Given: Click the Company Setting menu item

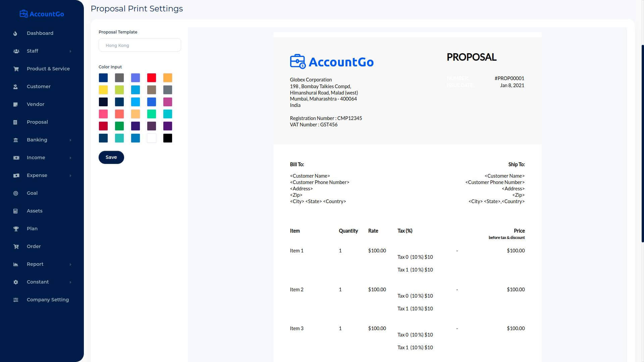Looking at the screenshot, I should click(x=47, y=299).
